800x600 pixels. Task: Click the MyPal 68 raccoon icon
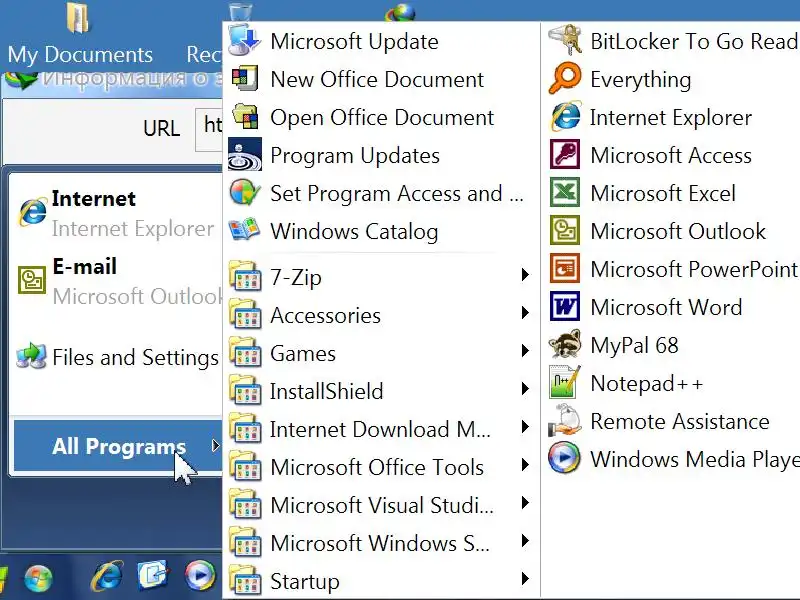coord(565,345)
